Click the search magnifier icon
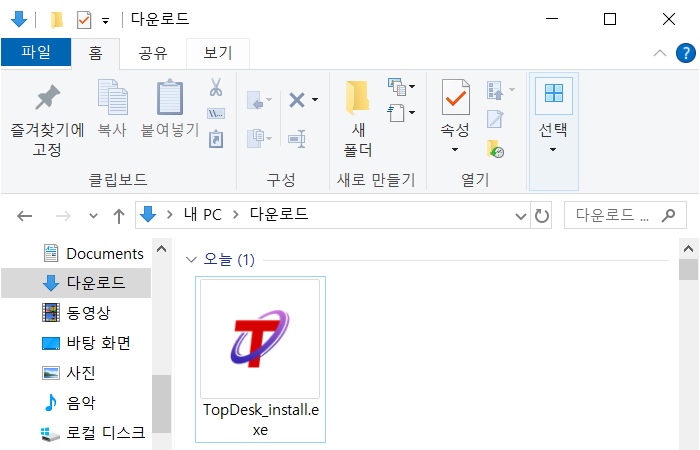This screenshot has width=700, height=450. 668,216
